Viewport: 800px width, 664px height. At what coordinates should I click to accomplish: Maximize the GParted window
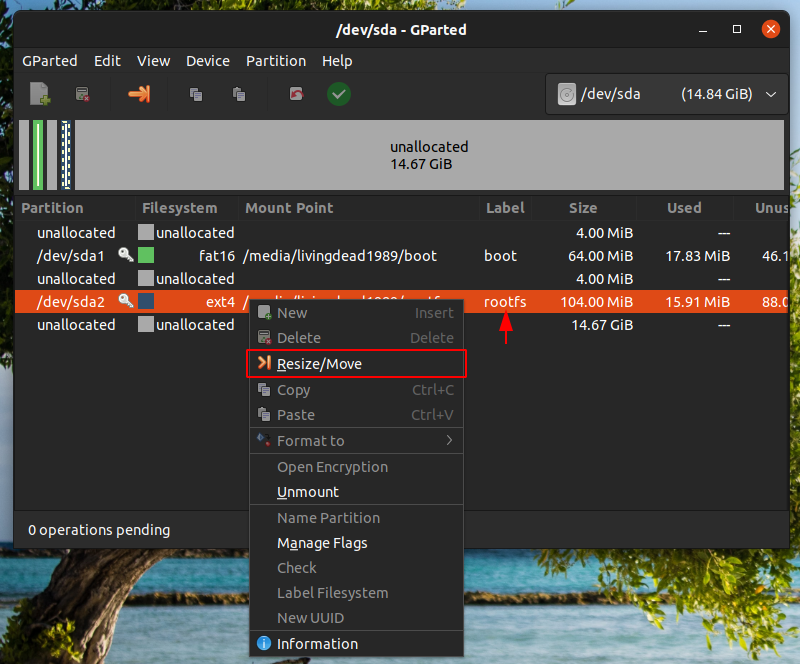click(x=737, y=29)
